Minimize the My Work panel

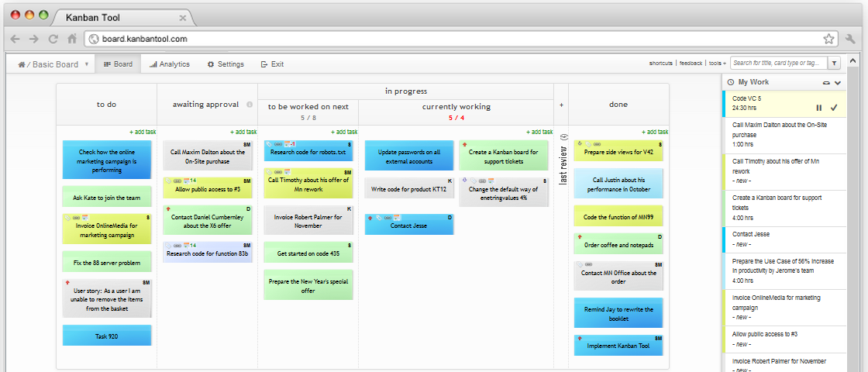(x=826, y=82)
